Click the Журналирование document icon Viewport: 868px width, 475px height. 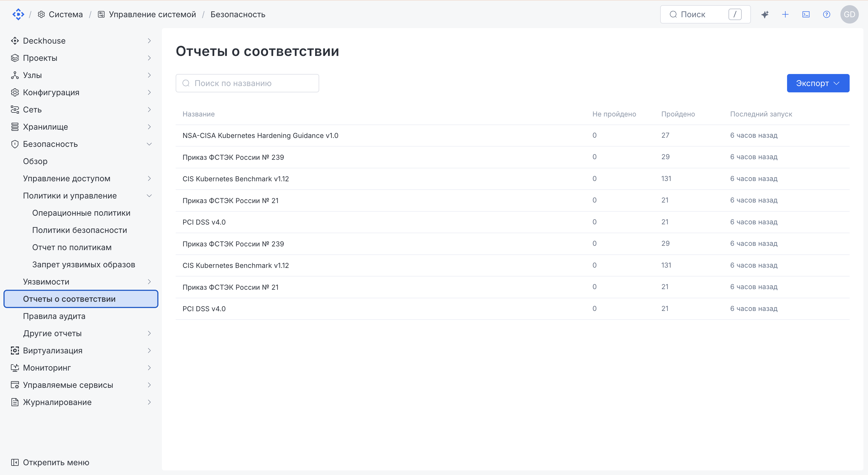pos(15,402)
